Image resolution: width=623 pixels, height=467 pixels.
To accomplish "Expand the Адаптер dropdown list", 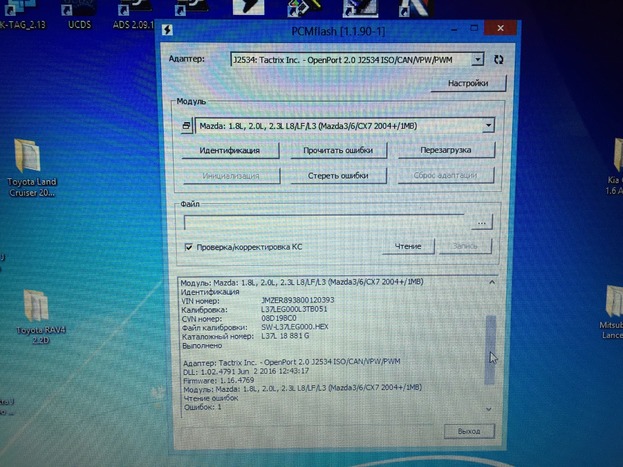I will tap(478, 59).
